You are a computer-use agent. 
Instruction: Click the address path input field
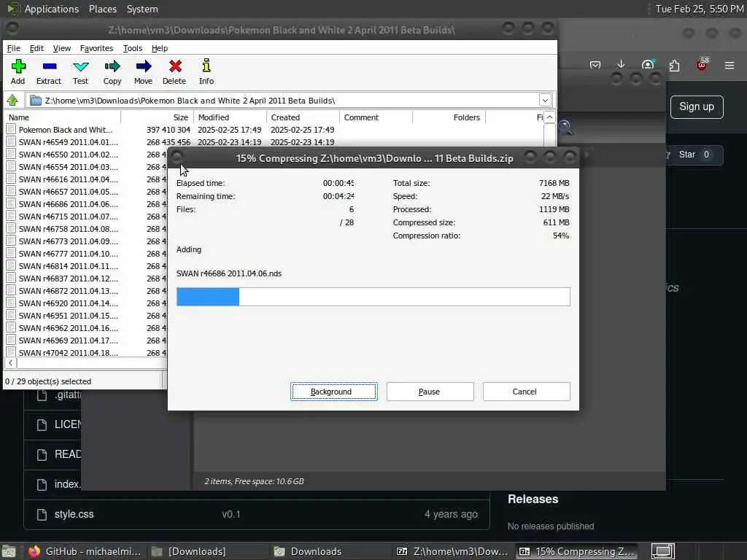290,101
